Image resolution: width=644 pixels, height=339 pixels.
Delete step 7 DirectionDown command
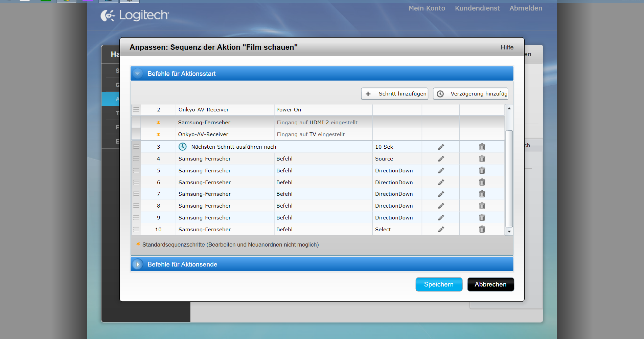pyautogui.click(x=482, y=194)
